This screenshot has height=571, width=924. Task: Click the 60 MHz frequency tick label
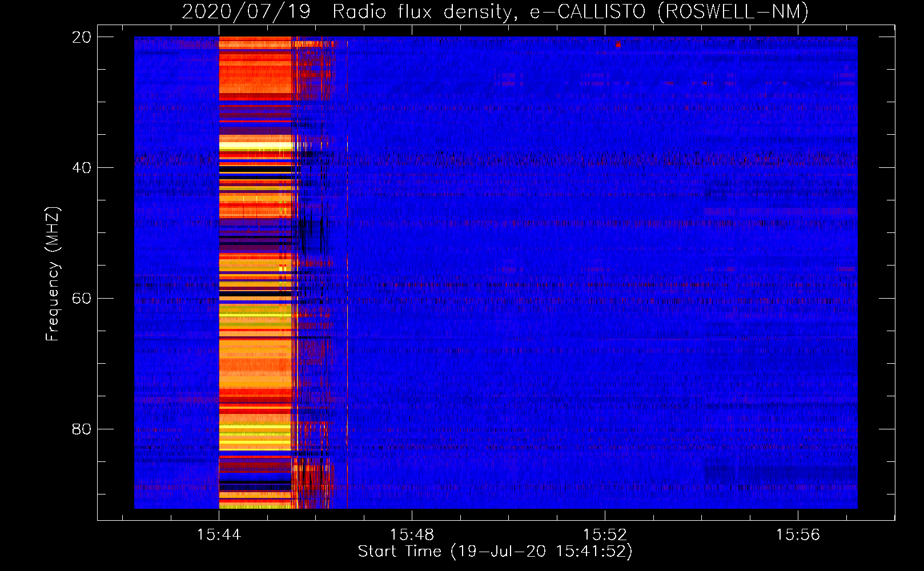click(x=81, y=299)
